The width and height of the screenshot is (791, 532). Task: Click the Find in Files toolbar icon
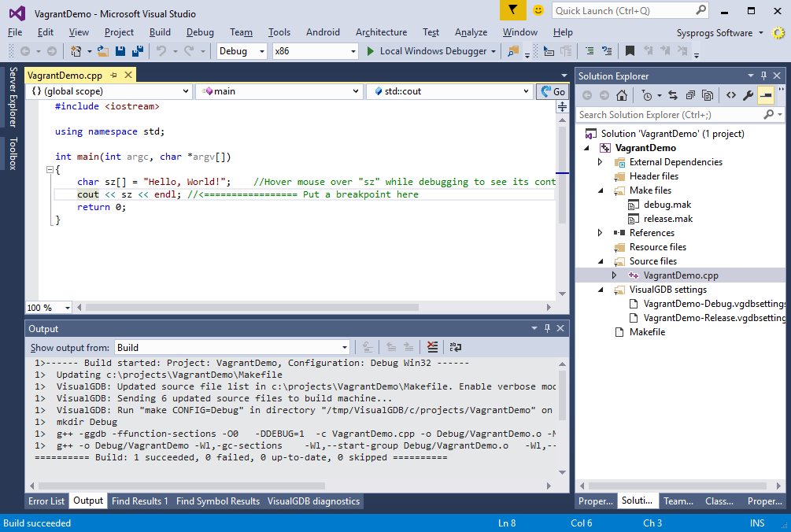pyautogui.click(x=513, y=51)
